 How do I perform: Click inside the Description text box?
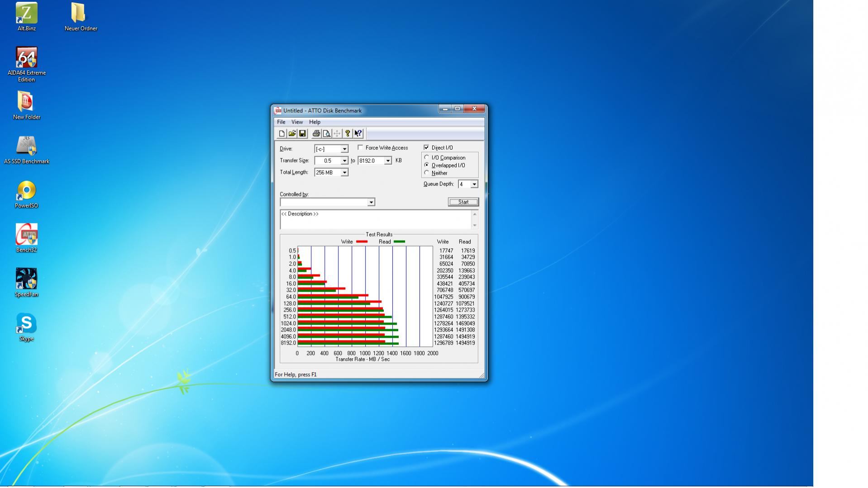[376, 219]
